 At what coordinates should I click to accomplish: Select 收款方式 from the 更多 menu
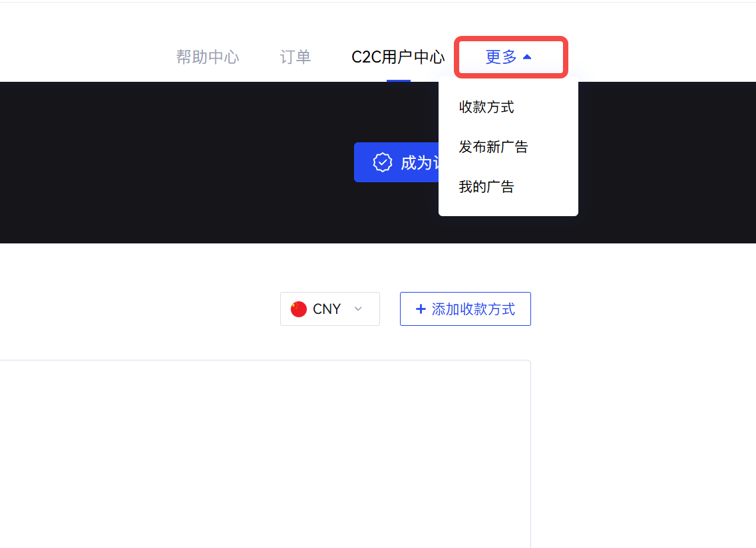coord(486,107)
